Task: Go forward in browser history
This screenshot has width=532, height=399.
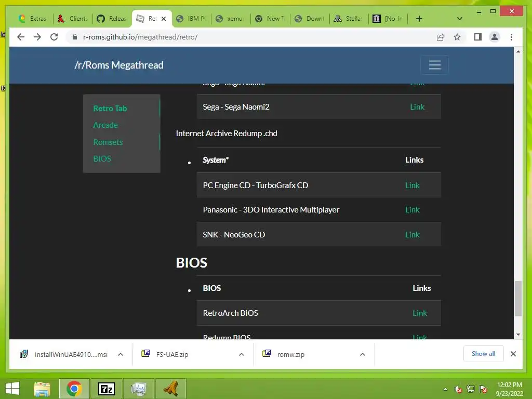Action: coord(37,37)
